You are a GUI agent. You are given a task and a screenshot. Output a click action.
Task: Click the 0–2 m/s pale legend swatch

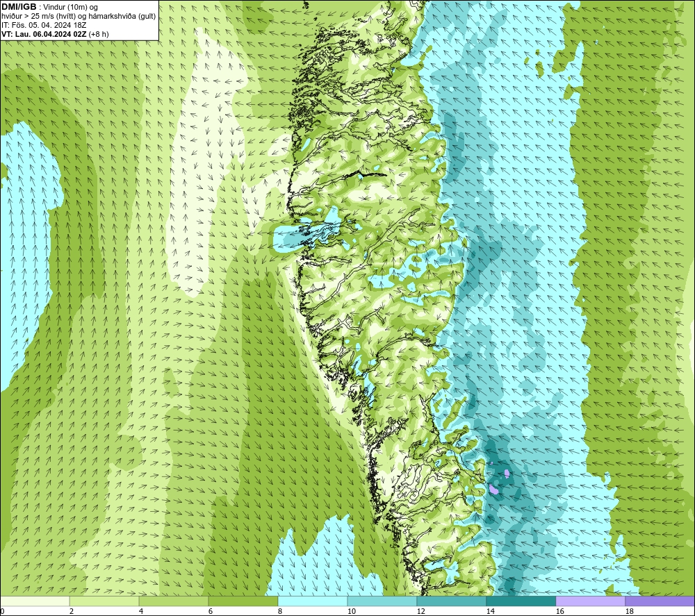coord(35,601)
